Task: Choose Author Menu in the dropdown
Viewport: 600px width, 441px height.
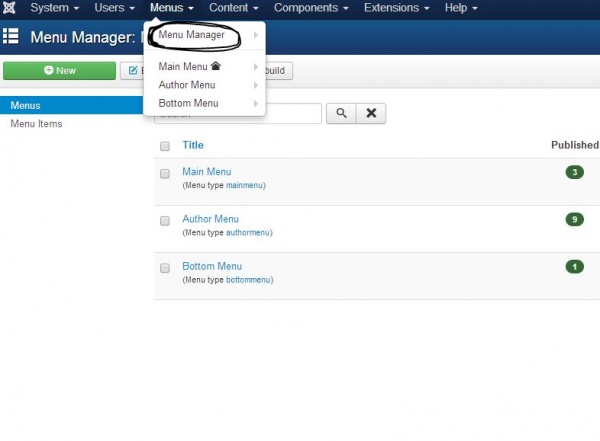Action: click(x=187, y=85)
